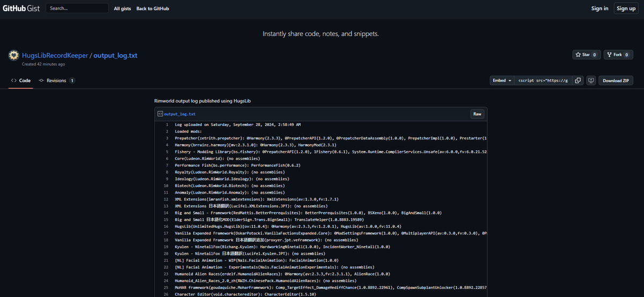Click line number 10 for Biotech
644x297 pixels.
point(166,185)
